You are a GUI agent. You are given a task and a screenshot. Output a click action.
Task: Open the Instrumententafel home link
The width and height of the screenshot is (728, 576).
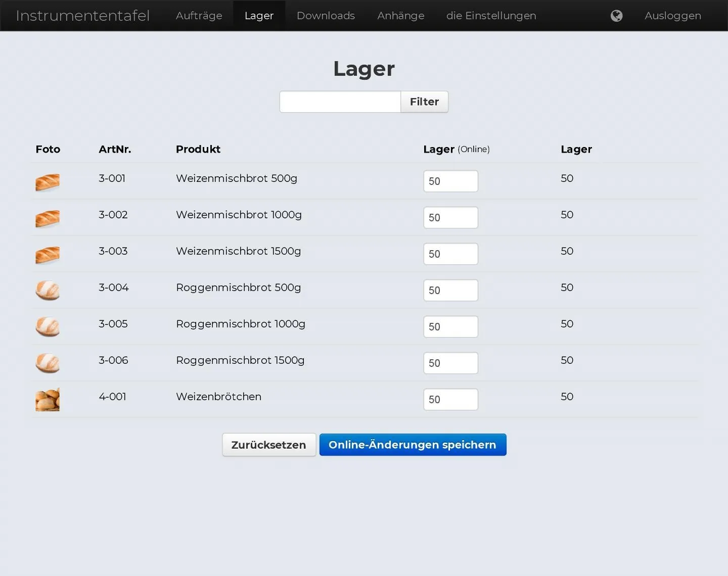click(x=83, y=16)
